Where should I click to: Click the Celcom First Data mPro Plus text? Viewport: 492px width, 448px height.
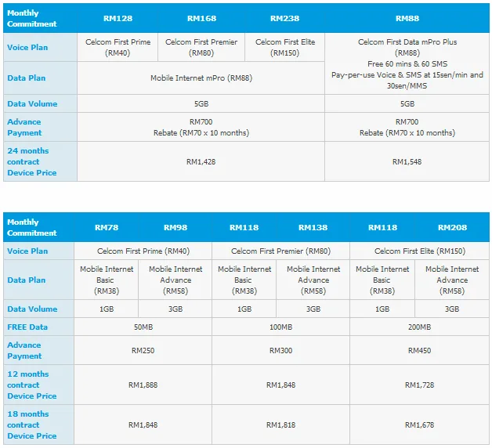[407, 42]
